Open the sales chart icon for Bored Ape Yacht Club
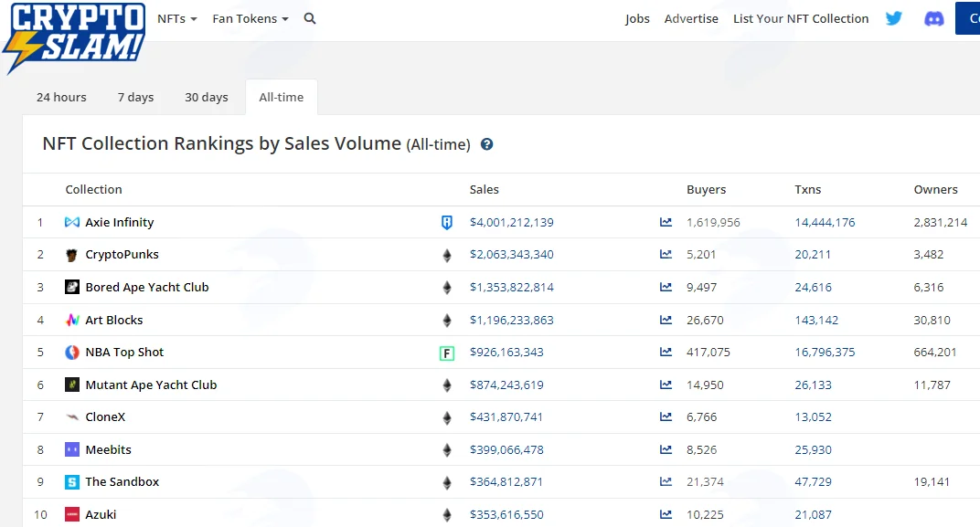This screenshot has width=980, height=527. pos(666,287)
